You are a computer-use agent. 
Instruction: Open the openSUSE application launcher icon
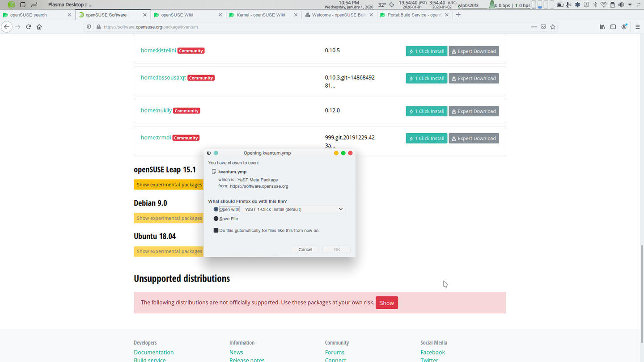pos(11,5)
